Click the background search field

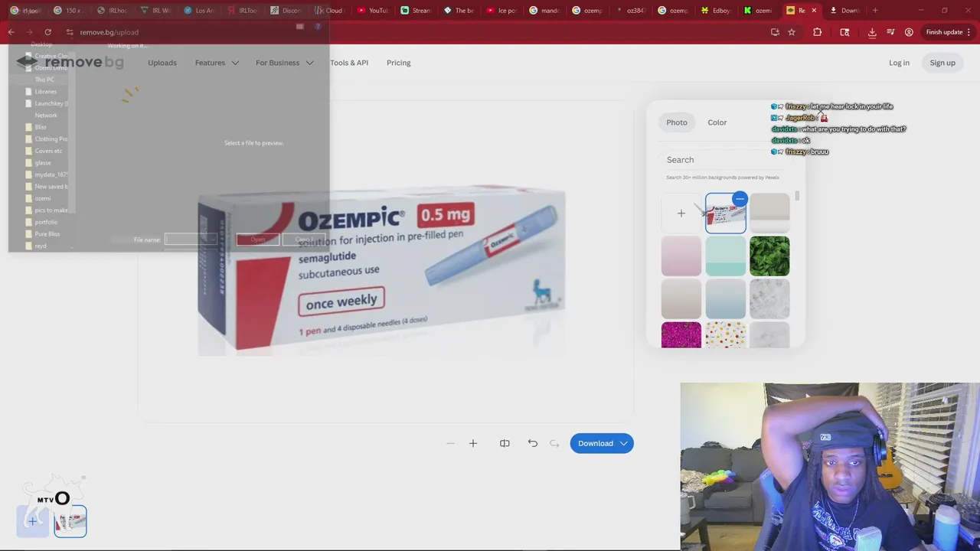[x=727, y=160]
